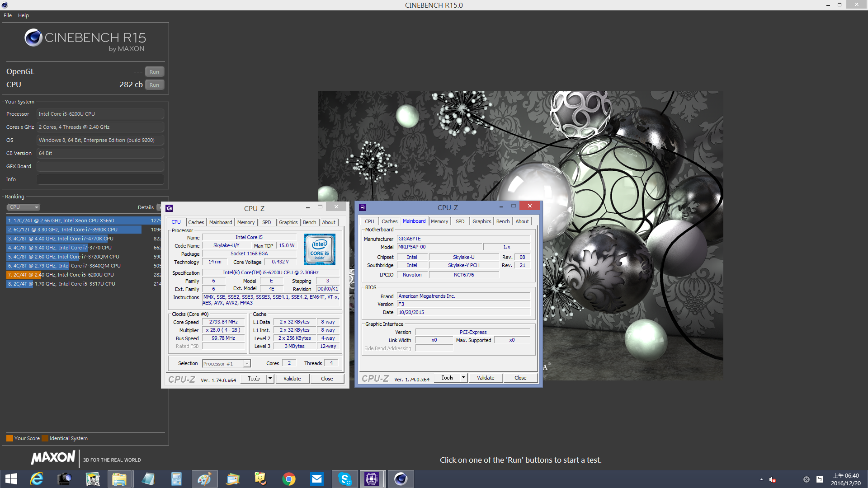This screenshot has width=868, height=488.
Task: Open Mainboard tab in left CPU-Z
Action: coord(221,222)
